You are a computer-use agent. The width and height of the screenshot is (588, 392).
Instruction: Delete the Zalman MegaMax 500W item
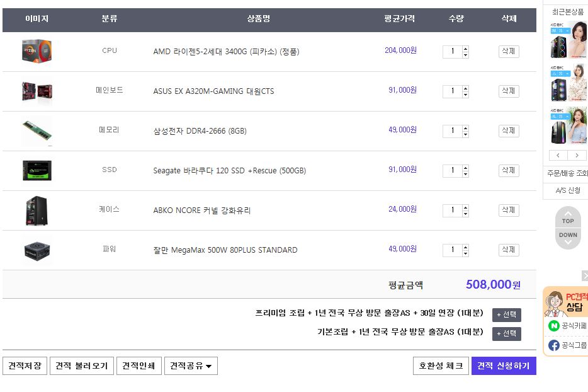[509, 250]
